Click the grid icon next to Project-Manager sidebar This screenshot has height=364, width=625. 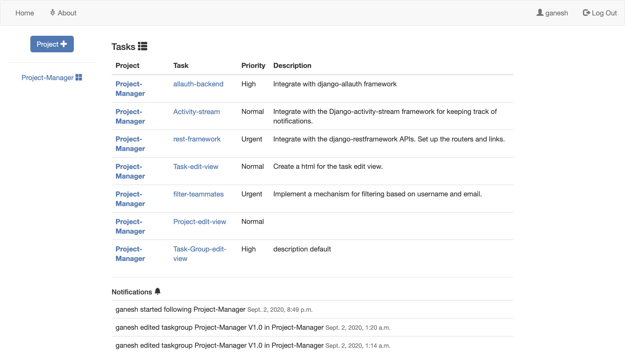point(79,77)
